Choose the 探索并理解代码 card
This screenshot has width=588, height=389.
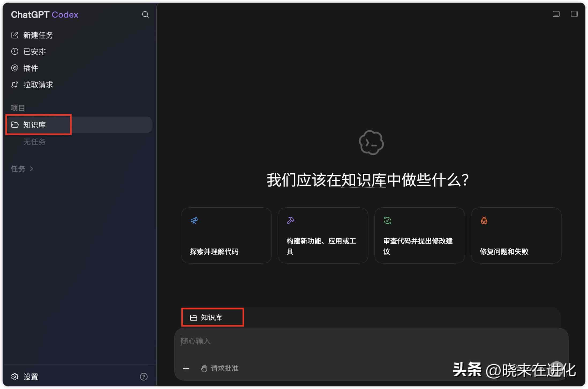click(x=226, y=235)
